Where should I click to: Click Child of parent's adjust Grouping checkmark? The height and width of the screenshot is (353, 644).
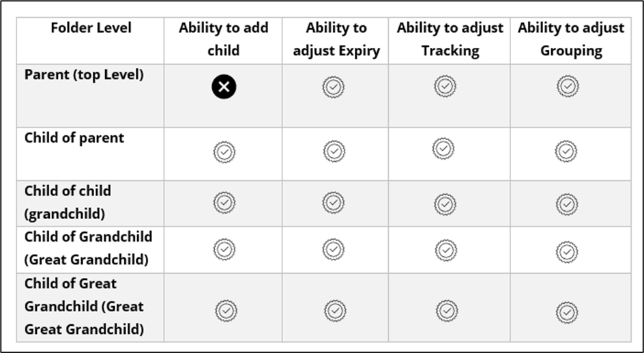[566, 151]
